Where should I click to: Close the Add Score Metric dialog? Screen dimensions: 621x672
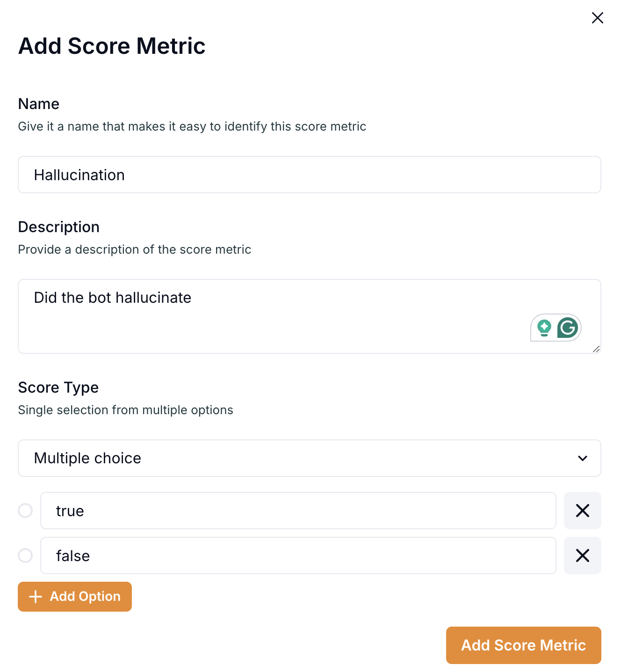(597, 18)
